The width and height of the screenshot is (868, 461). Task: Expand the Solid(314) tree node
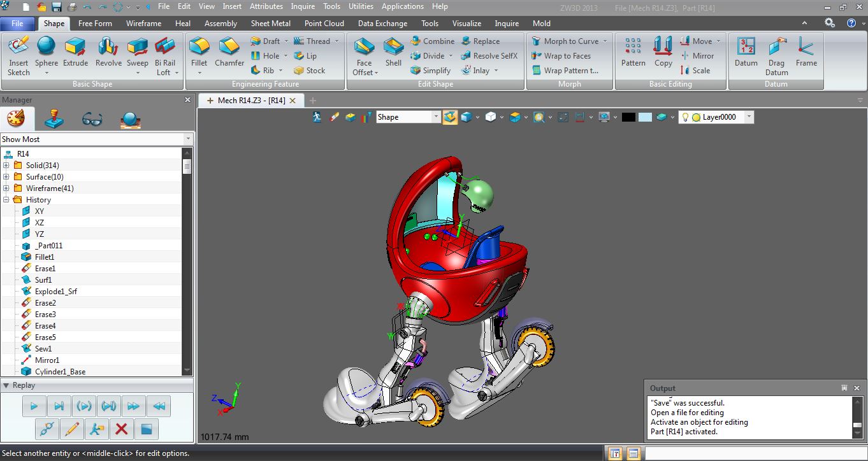click(6, 166)
